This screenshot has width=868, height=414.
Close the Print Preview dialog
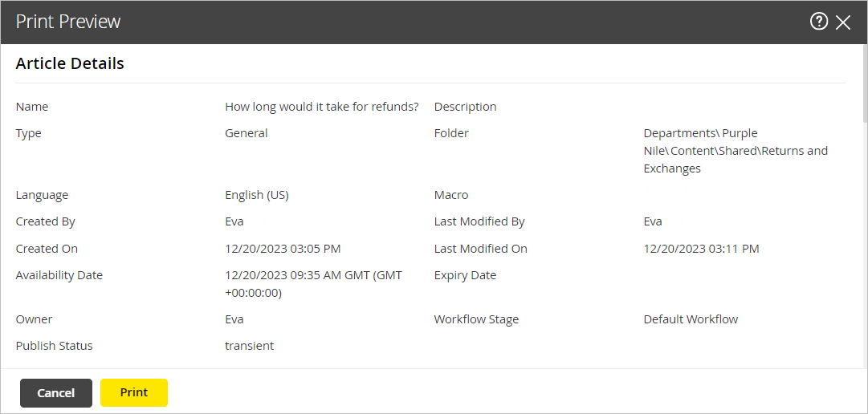coord(843,22)
